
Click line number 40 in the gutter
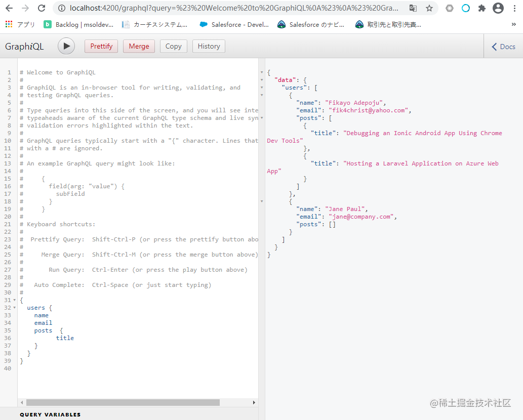pyautogui.click(x=7, y=368)
